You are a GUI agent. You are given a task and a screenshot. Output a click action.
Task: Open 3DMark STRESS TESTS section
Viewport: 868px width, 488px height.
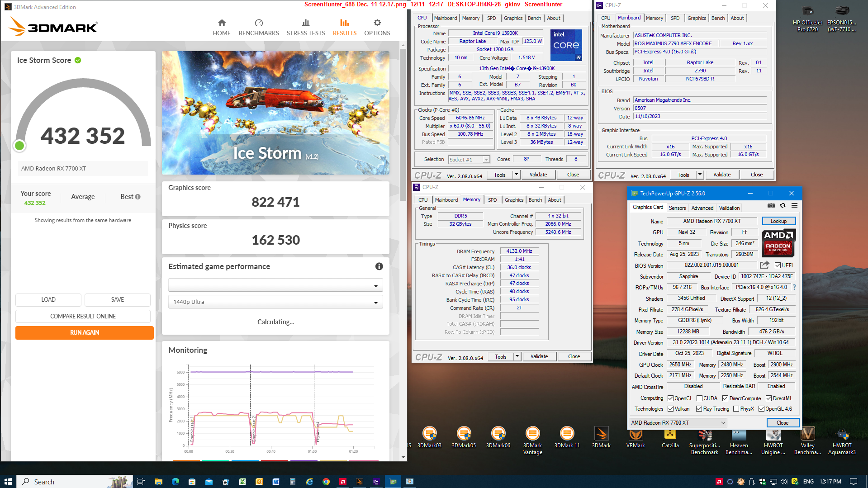[x=306, y=28]
